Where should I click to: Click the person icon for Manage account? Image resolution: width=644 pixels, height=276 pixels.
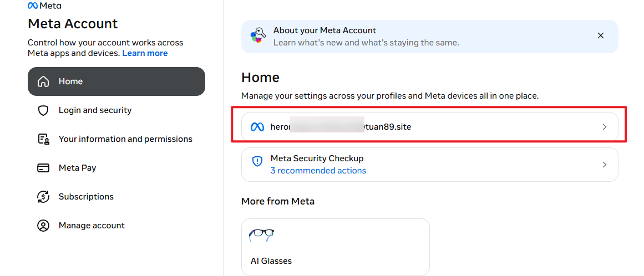(x=43, y=226)
